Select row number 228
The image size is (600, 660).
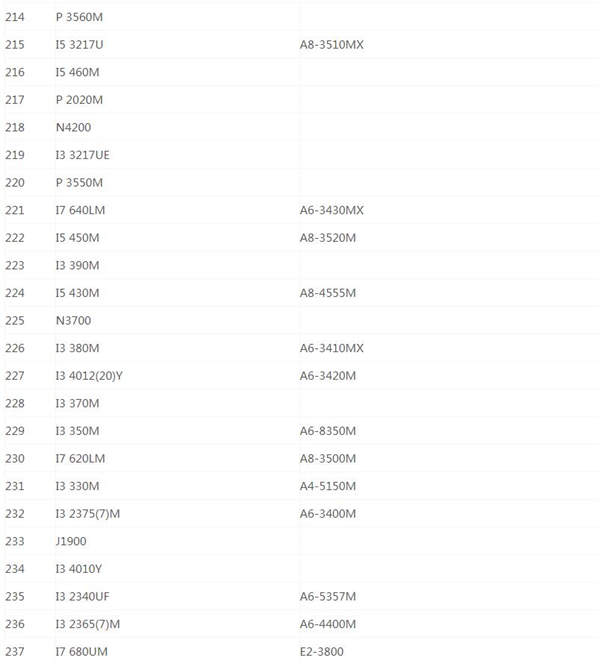[x=14, y=403]
